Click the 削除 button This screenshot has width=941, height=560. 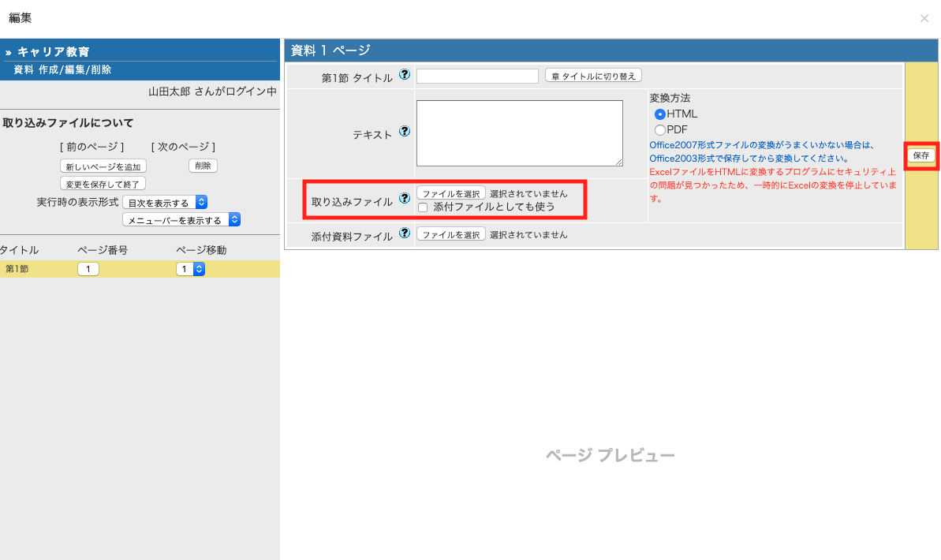203,166
